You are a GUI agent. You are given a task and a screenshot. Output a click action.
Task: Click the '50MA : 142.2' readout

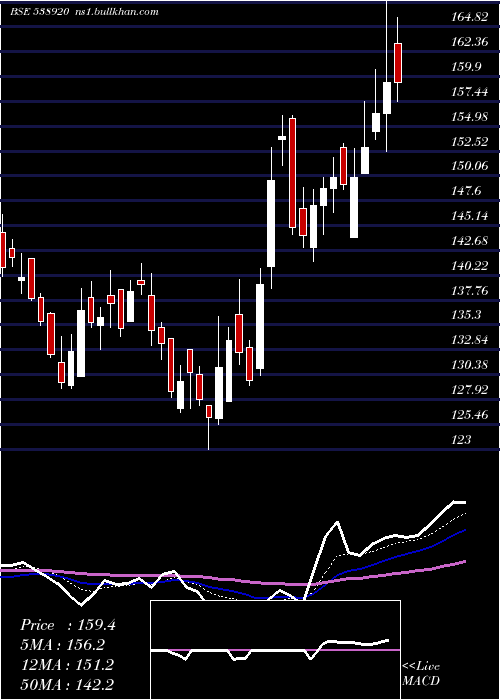point(68,685)
